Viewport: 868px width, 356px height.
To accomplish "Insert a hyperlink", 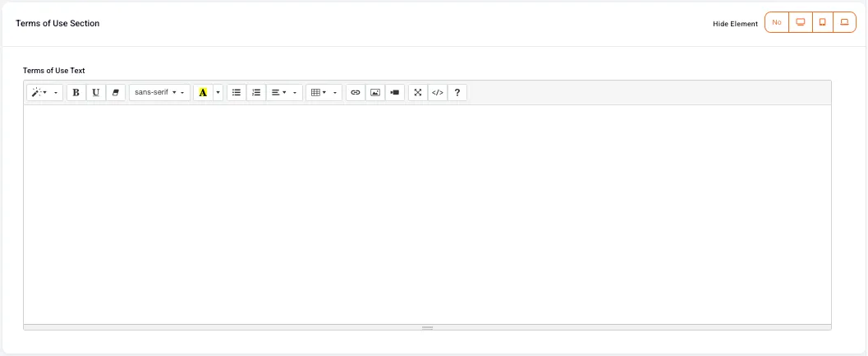I will [x=356, y=93].
